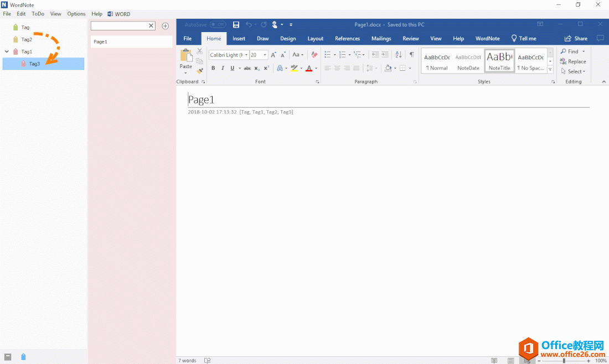Click the Clear All Formatting eraser icon
Image resolution: width=609 pixels, height=364 pixels.
(x=314, y=55)
